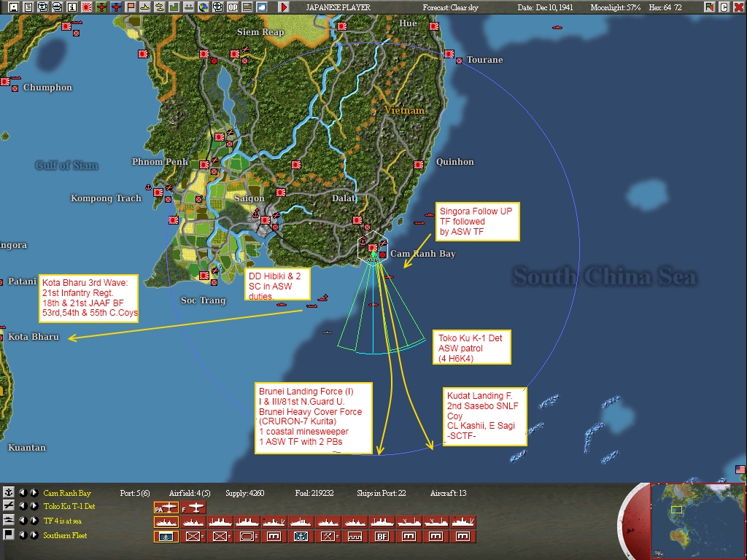Click the ship icon beside TF 4 is at sea
The image size is (747, 560).
[x=9, y=520]
